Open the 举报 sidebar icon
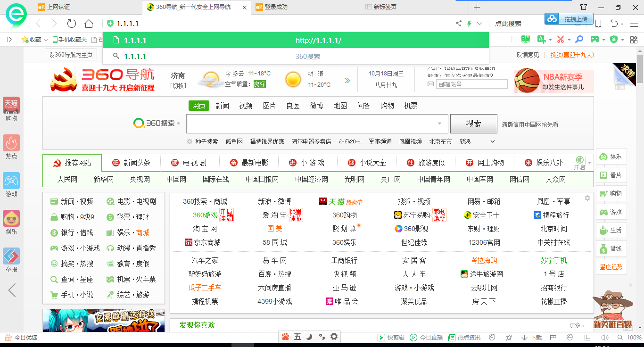 [x=11, y=260]
